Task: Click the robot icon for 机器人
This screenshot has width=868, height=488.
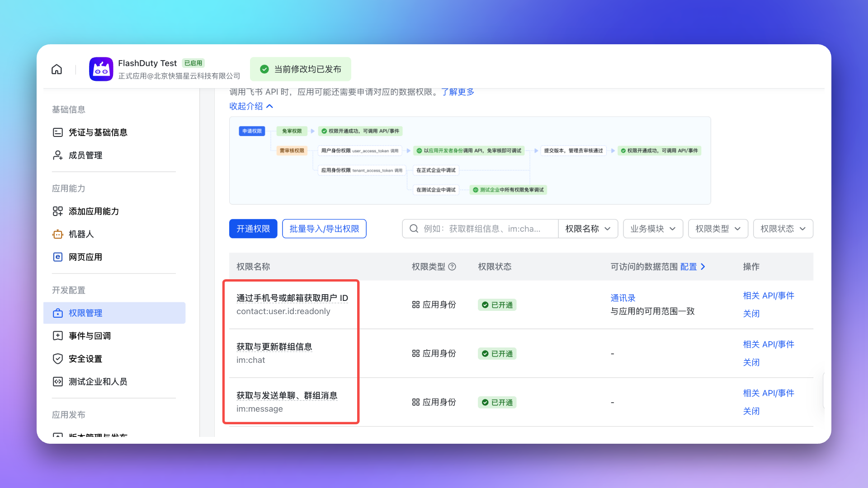Action: (x=58, y=234)
